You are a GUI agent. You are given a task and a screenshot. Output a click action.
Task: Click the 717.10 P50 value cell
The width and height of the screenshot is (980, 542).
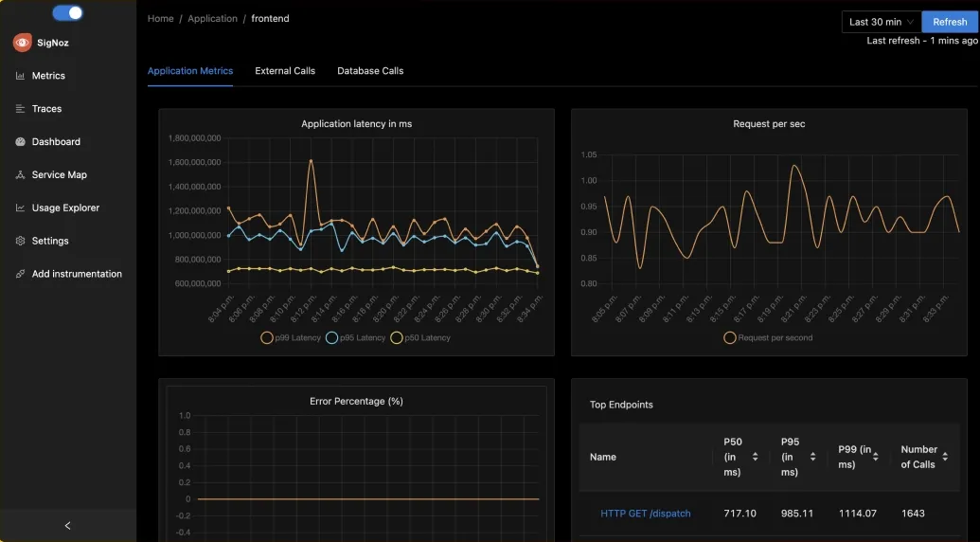pyautogui.click(x=740, y=514)
